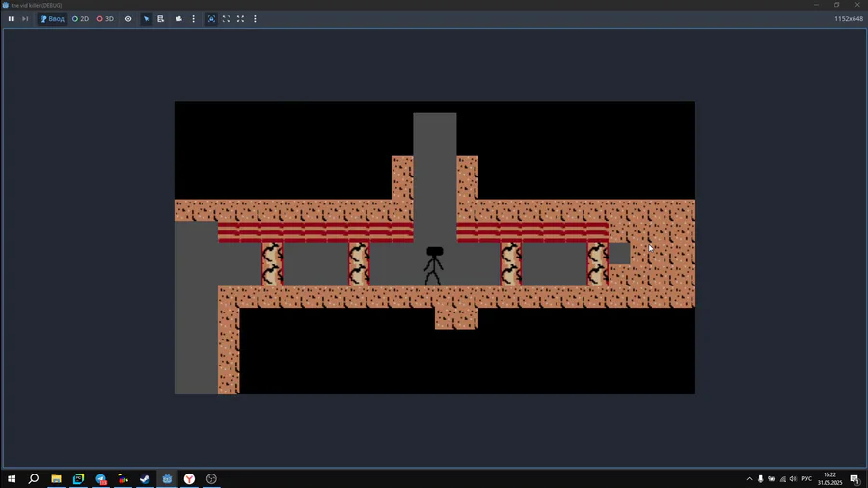Switch to 2D selection mode
Image resolution: width=868 pixels, height=488 pixels.
[x=80, y=19]
